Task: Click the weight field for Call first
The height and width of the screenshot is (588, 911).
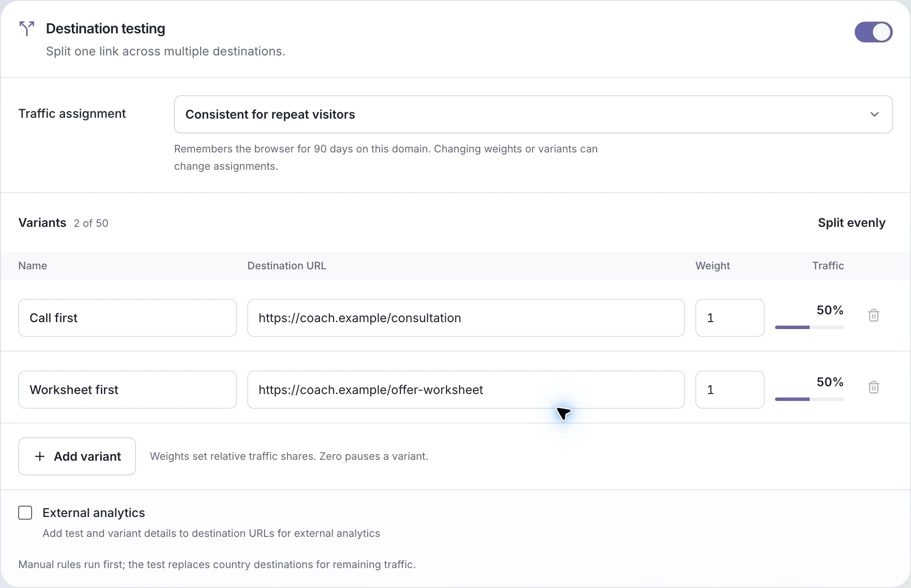Action: click(x=730, y=318)
